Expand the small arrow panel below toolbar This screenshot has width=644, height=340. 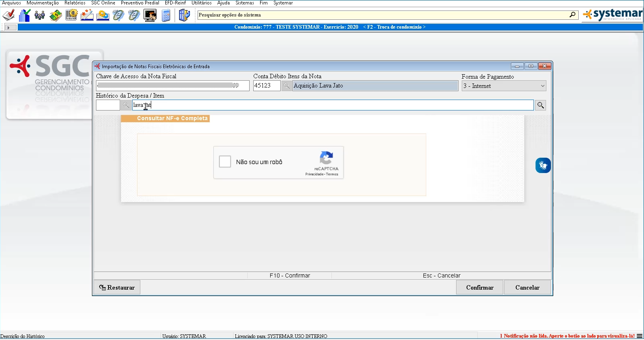[x=10, y=27]
